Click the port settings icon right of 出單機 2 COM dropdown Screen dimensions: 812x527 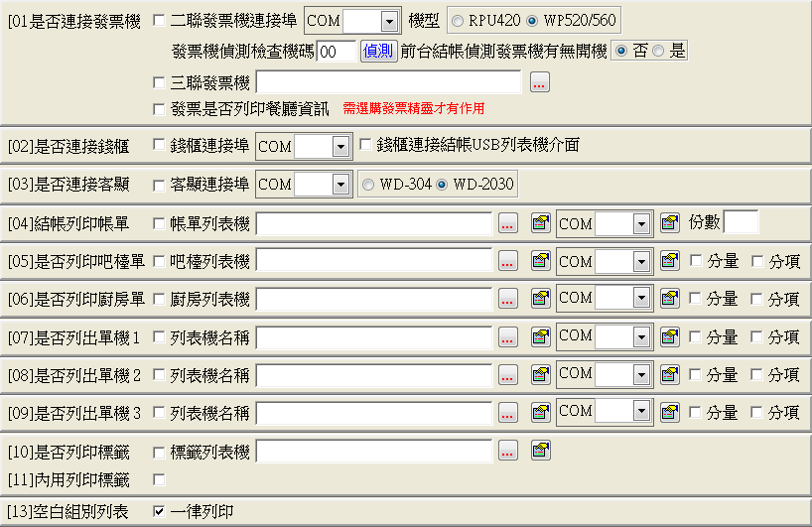(669, 375)
